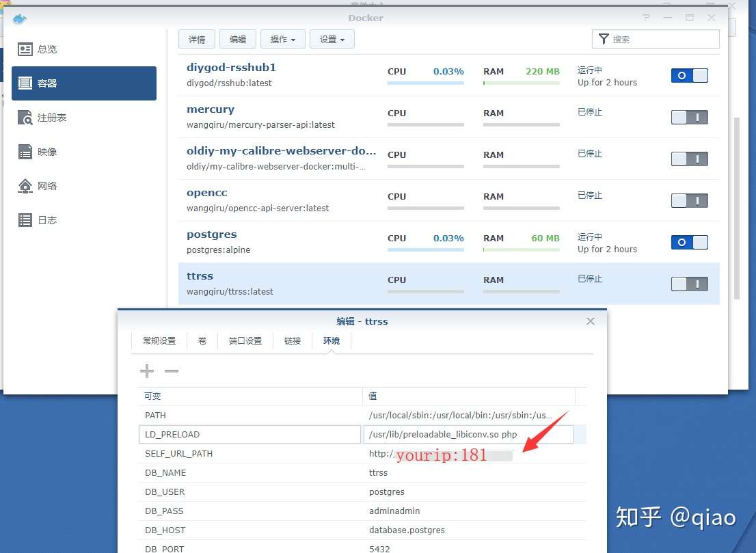Click the 编辑 edit button
This screenshot has width=756, height=553.
click(x=238, y=40)
